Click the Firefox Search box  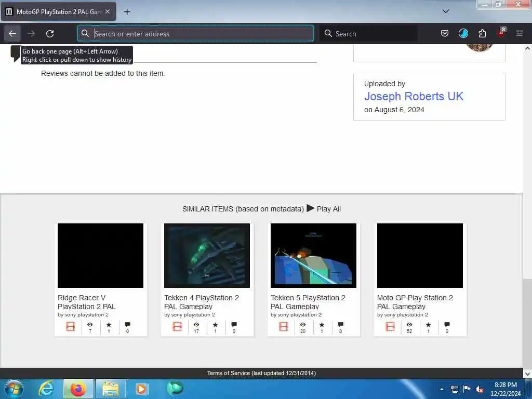pyautogui.click(x=368, y=34)
